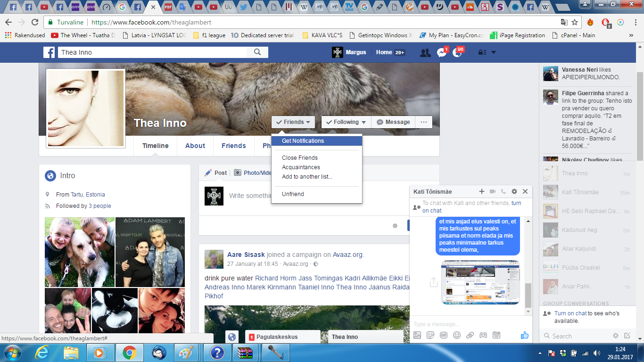Start a video call in Kati's chat
This screenshot has height=362, width=644.
coord(493,191)
